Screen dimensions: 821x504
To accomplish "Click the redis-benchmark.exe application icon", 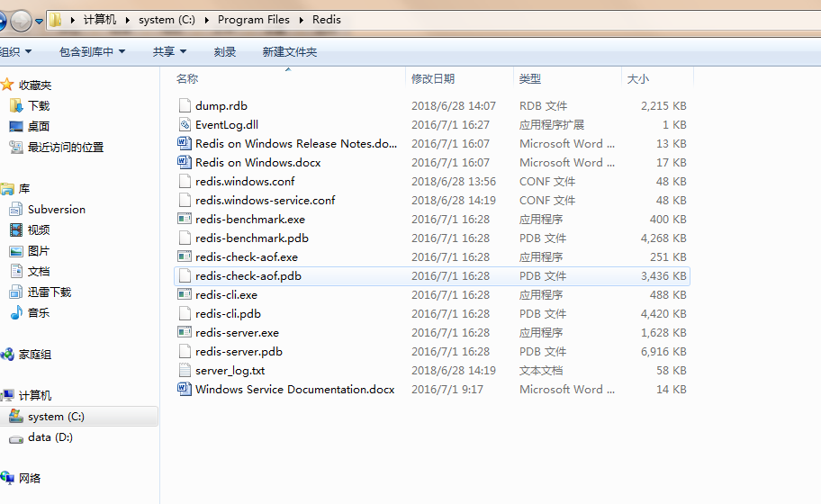I will 185,219.
